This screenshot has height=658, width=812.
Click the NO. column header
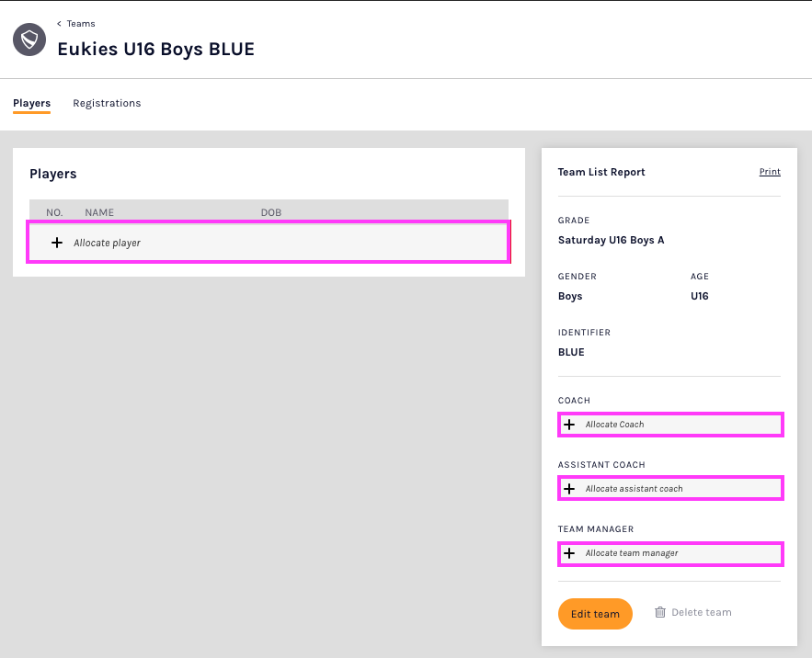tap(54, 212)
